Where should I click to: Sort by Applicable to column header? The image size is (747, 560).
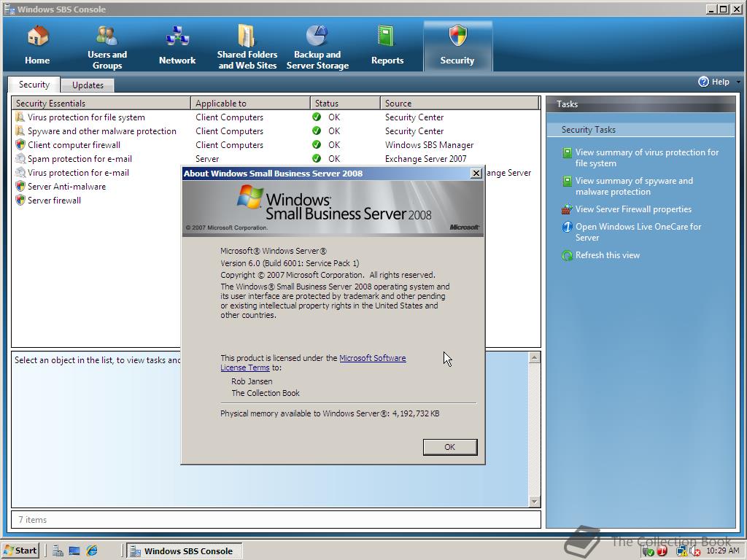[251, 104]
